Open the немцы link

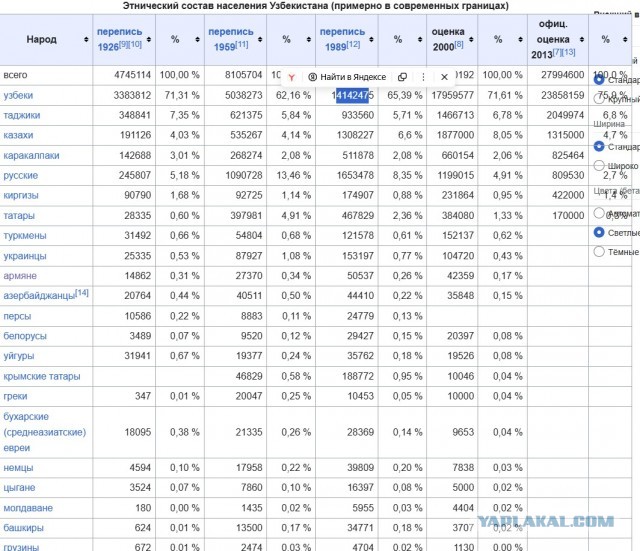(x=18, y=468)
